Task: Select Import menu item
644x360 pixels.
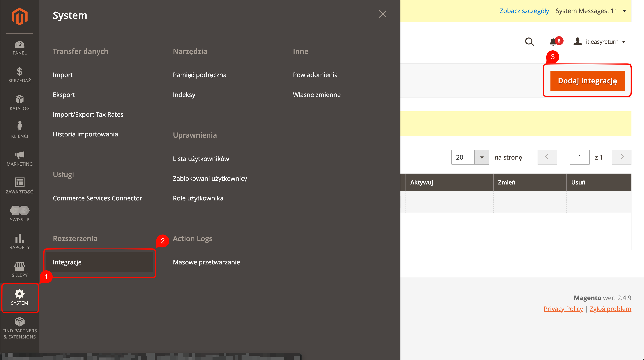Action: click(63, 75)
